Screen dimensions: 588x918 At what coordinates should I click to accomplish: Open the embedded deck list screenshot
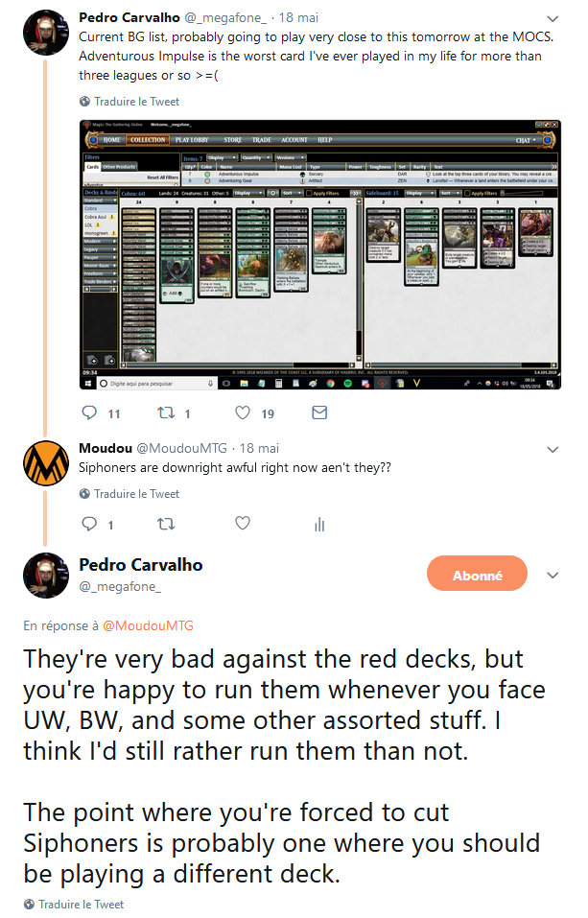pos(319,254)
